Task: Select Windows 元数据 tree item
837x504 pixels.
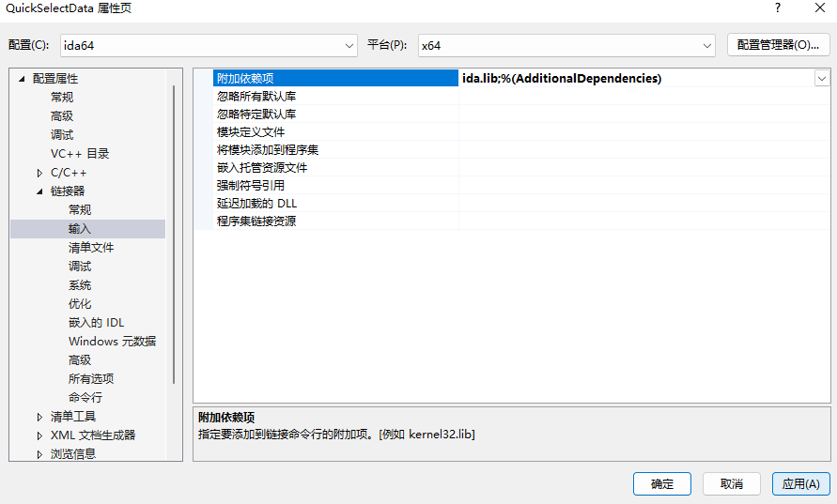Action: tap(112, 342)
